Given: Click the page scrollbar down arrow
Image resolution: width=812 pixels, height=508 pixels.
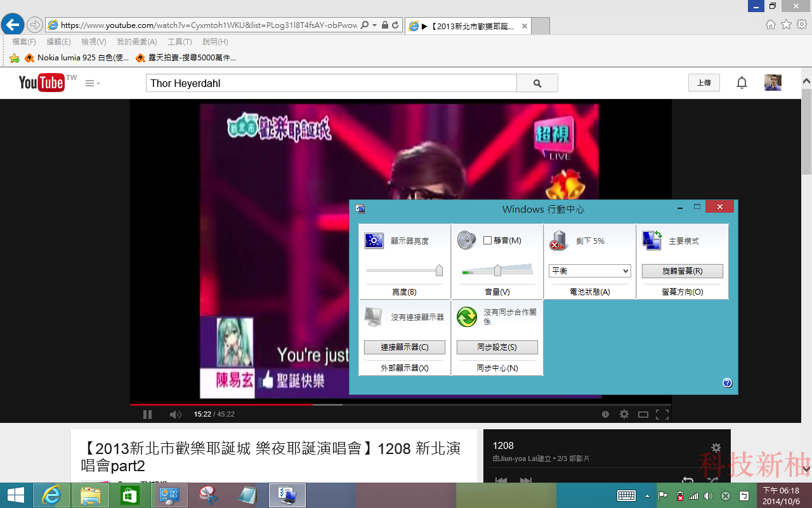Looking at the screenshot, I should (x=806, y=469).
